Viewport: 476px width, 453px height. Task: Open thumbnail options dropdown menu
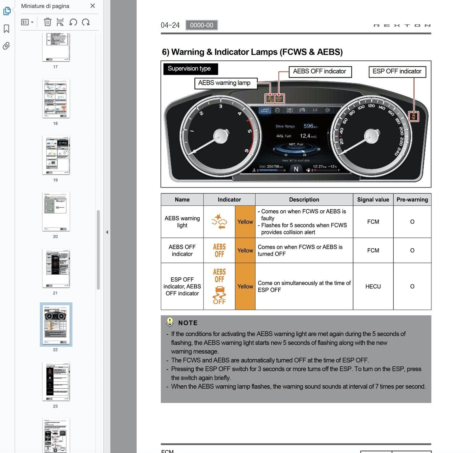[x=27, y=22]
